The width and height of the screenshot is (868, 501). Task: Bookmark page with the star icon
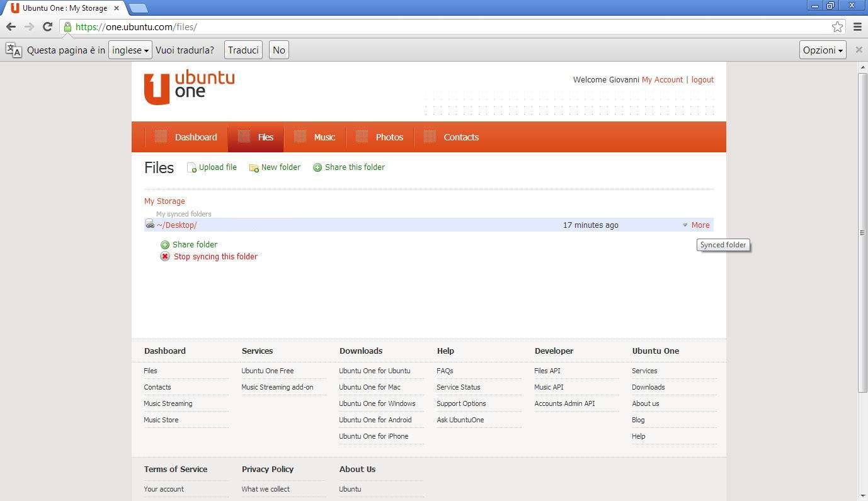click(x=837, y=26)
